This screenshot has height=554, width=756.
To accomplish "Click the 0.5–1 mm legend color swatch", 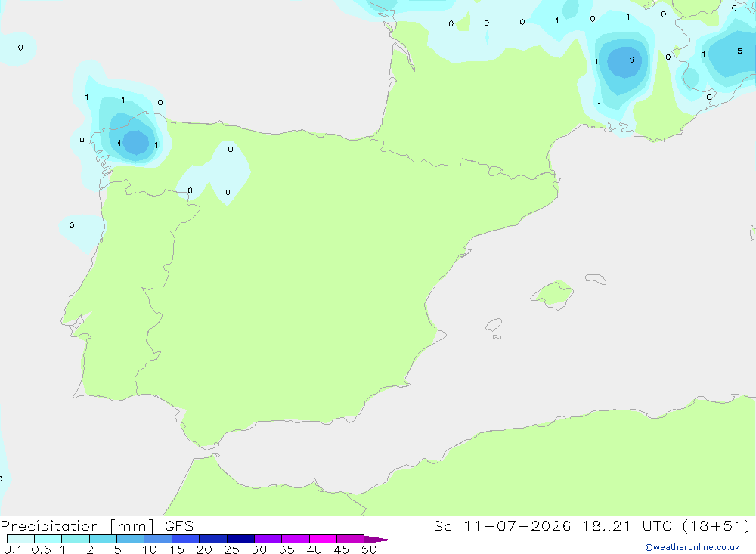I will [x=48, y=539].
